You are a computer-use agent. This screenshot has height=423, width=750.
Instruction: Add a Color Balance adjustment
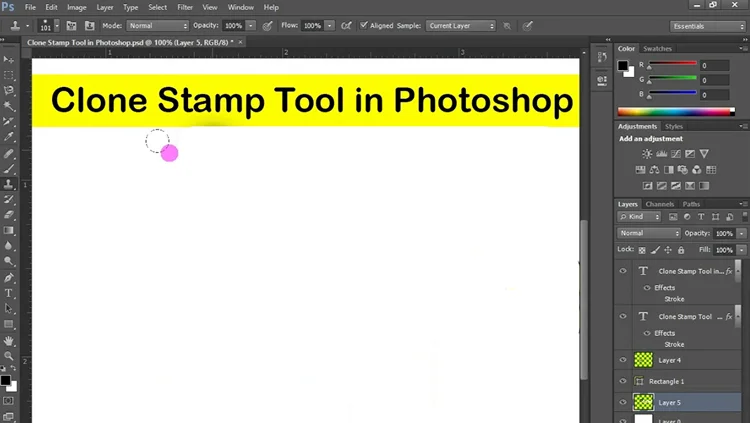pyautogui.click(x=654, y=170)
